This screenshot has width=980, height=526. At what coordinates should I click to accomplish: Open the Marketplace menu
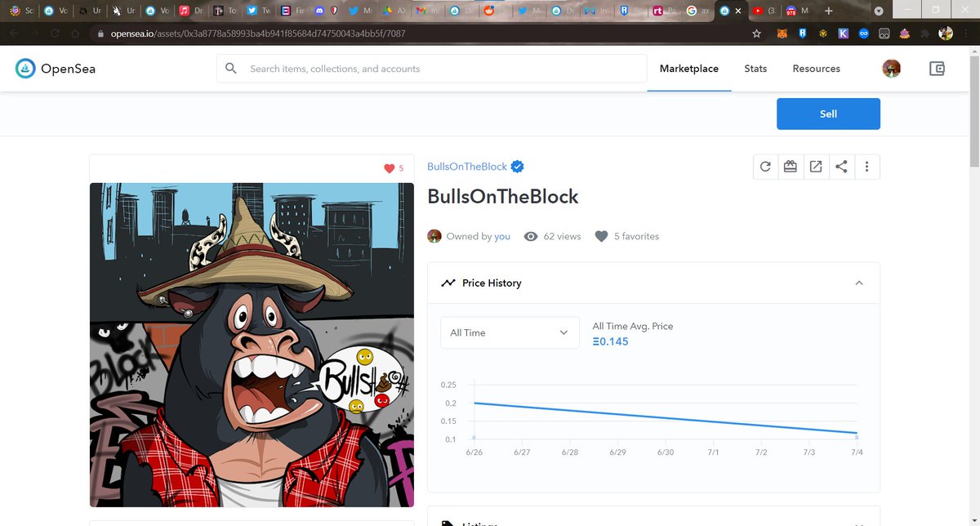pyautogui.click(x=689, y=69)
